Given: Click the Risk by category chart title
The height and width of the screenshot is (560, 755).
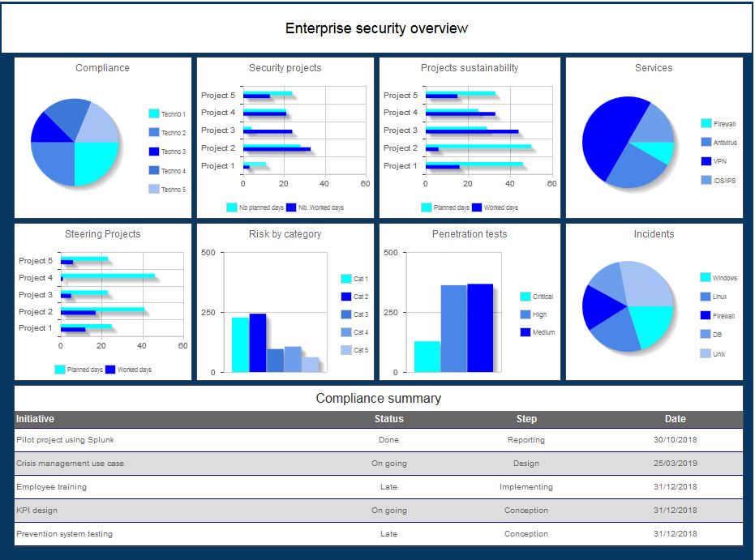Looking at the screenshot, I should [x=285, y=234].
